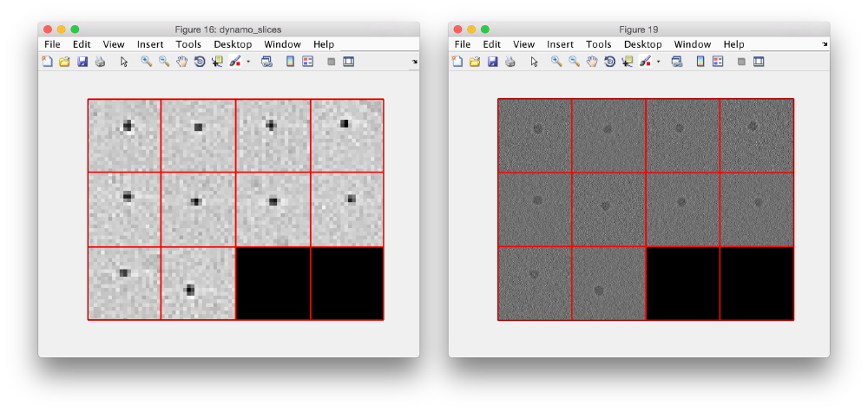Open Edit menu in Figure 19

(x=491, y=44)
